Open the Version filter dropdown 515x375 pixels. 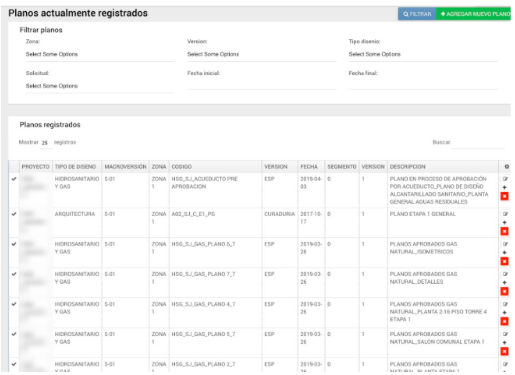coord(262,54)
